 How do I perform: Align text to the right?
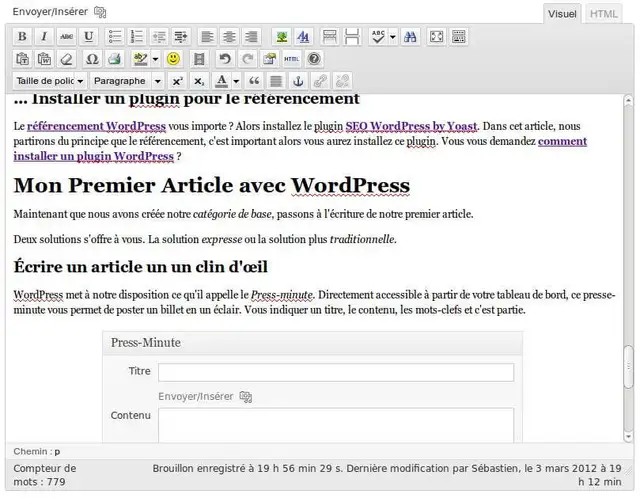tap(251, 37)
